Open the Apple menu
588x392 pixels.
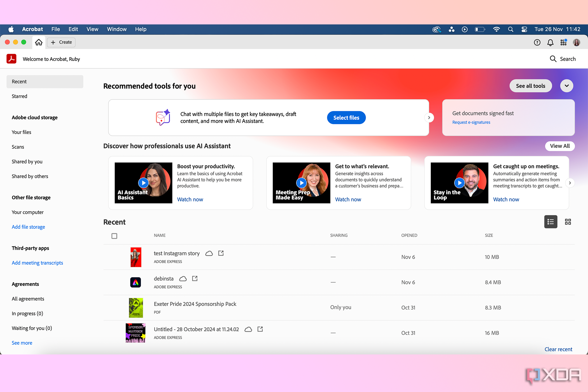[x=11, y=29]
